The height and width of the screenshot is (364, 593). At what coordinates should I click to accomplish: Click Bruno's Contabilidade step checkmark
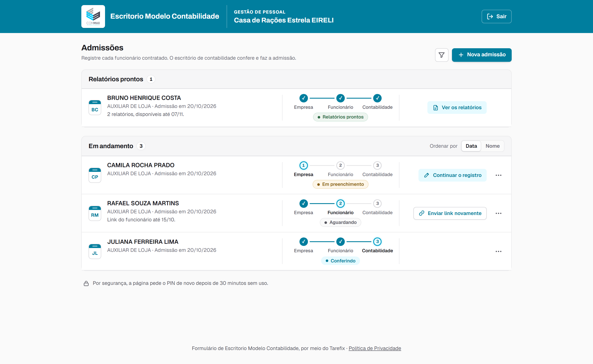(x=377, y=98)
